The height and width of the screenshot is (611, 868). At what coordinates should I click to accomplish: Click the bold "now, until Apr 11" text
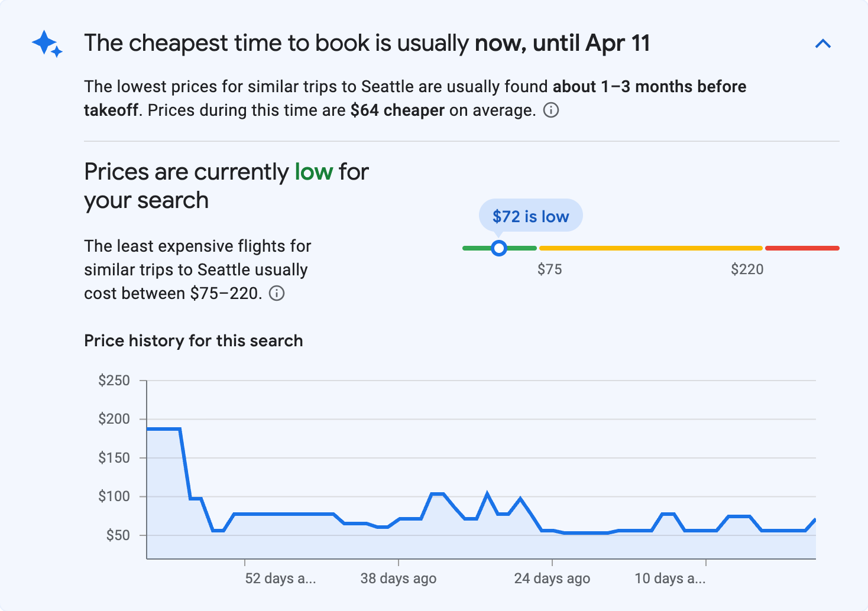coord(562,43)
